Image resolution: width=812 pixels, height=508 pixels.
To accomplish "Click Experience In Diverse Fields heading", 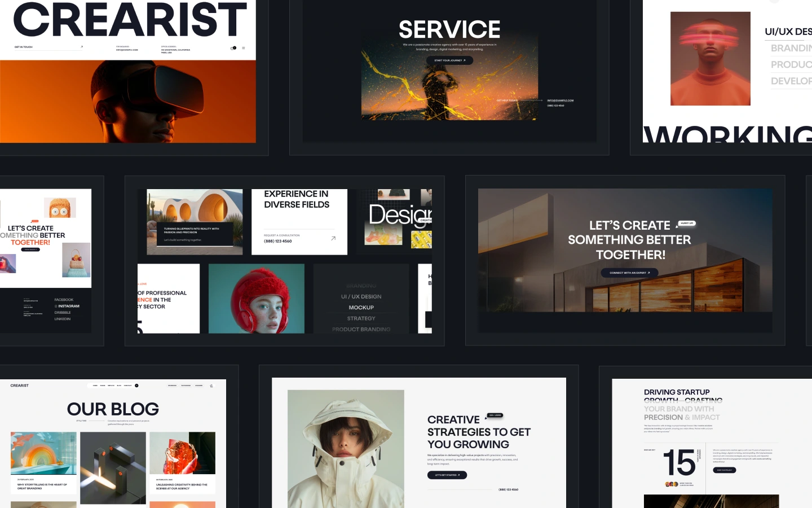I will (297, 199).
